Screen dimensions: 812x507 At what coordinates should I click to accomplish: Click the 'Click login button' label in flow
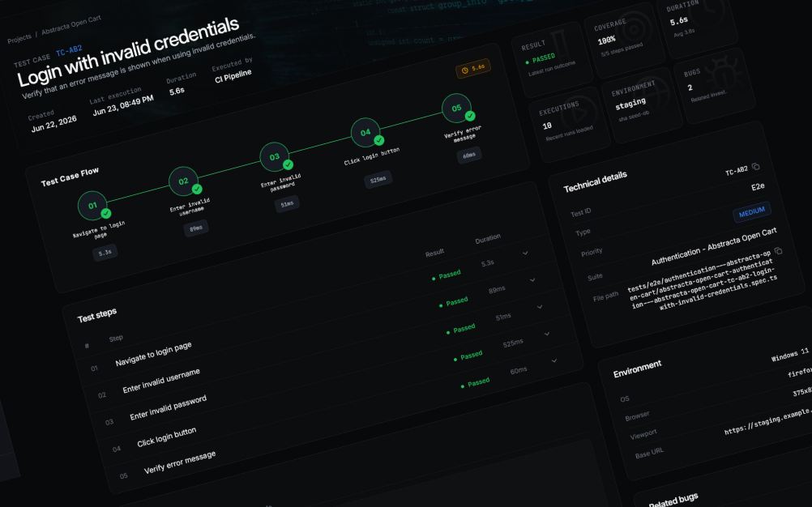pyautogui.click(x=372, y=156)
